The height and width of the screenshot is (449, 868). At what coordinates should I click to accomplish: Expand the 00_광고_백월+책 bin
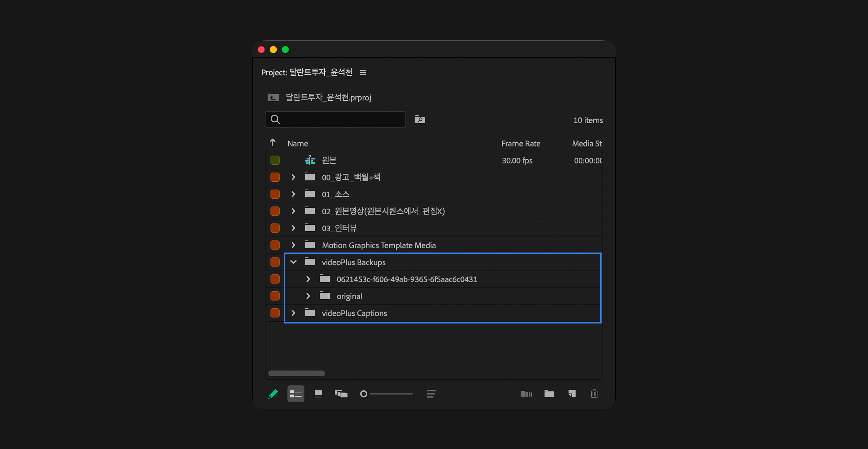tap(293, 177)
